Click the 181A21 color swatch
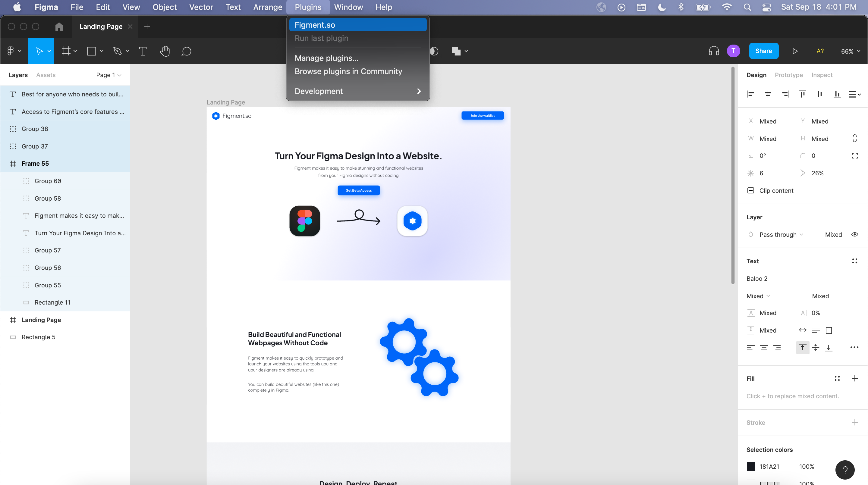868x485 pixels. click(x=751, y=467)
